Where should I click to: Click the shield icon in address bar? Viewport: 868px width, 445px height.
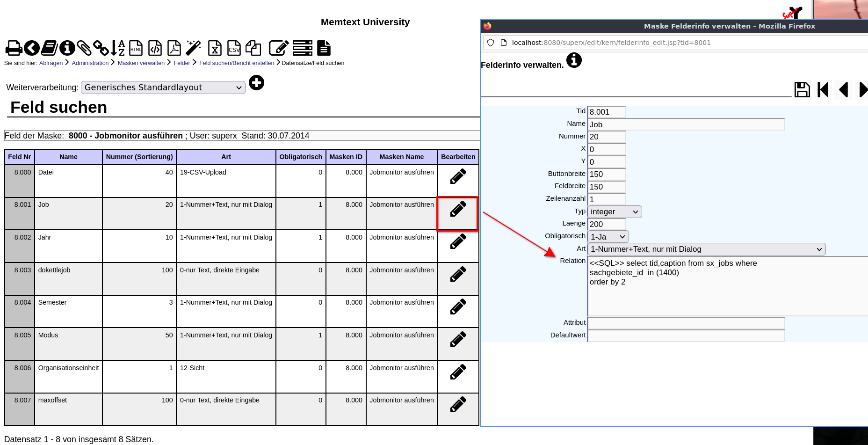coord(491,43)
